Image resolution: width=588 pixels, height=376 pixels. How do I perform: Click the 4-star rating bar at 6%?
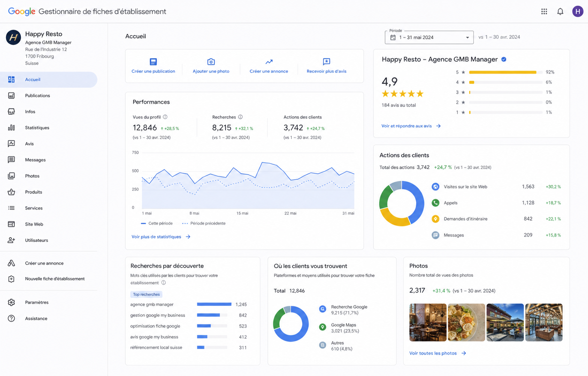505,82
